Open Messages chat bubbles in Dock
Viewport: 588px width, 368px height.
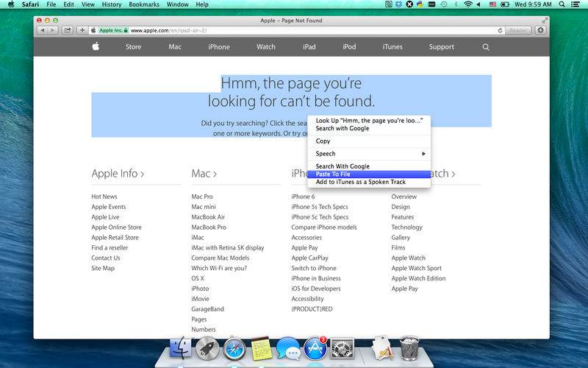coord(288,348)
